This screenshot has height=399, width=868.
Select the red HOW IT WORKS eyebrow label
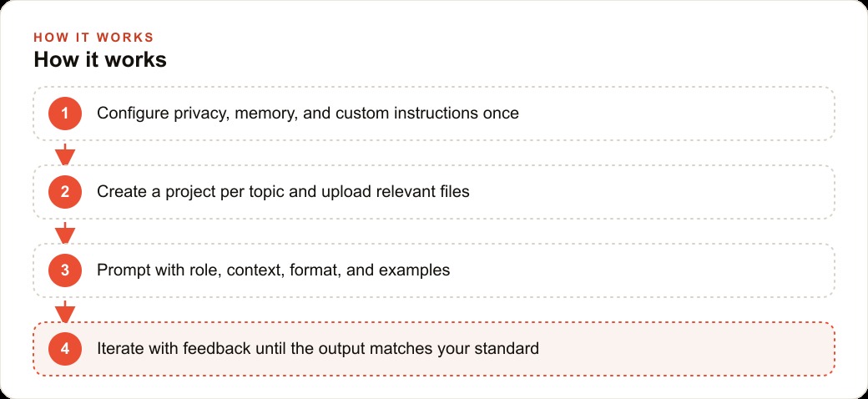click(93, 38)
